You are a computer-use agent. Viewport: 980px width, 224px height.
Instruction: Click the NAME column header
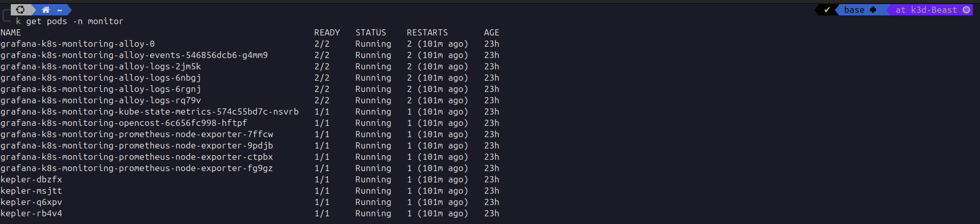click(x=11, y=32)
